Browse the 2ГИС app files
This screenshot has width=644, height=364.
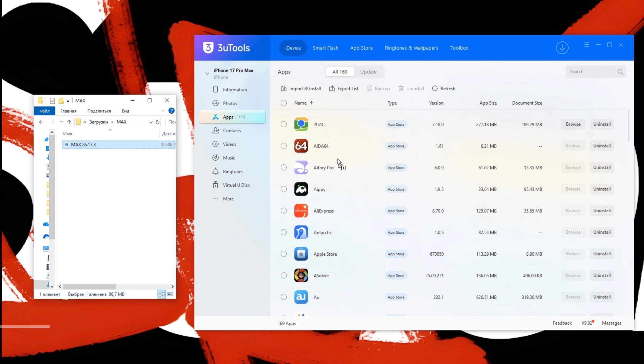[x=573, y=124]
